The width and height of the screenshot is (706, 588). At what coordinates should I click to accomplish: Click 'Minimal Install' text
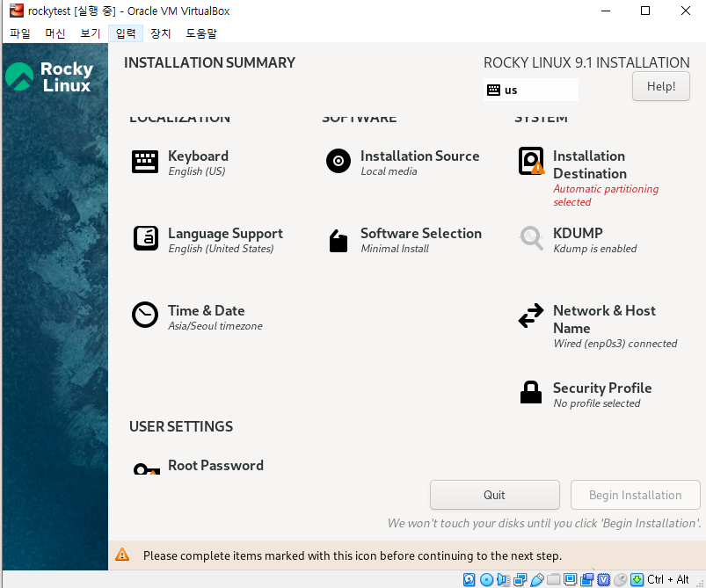(395, 249)
